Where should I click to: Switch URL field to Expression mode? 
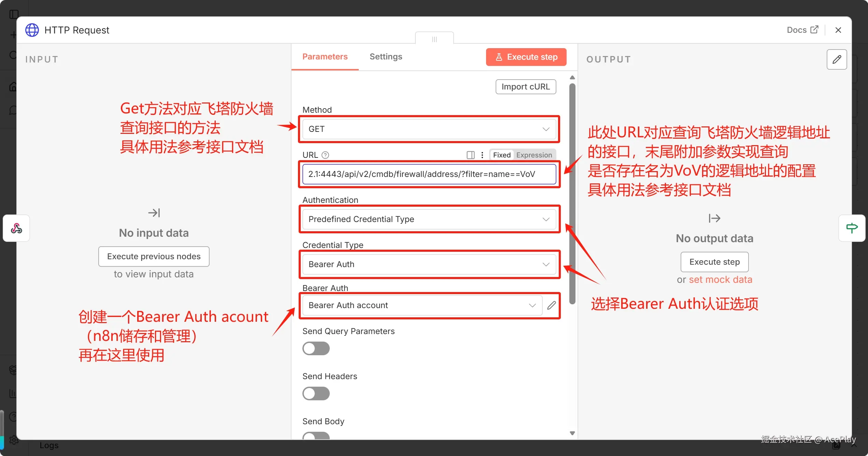pos(534,155)
